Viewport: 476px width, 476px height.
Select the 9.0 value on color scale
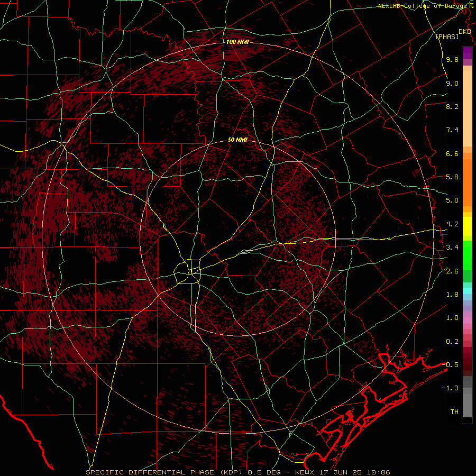pos(452,83)
